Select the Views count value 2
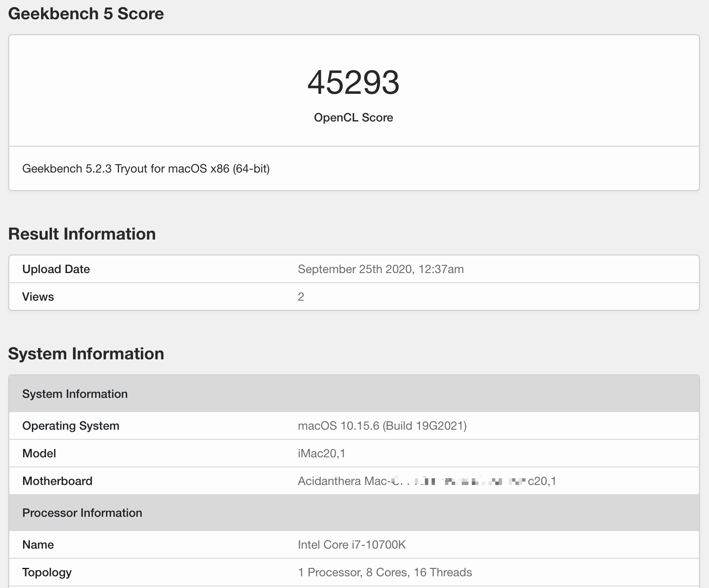The width and height of the screenshot is (709, 588). pos(301,297)
